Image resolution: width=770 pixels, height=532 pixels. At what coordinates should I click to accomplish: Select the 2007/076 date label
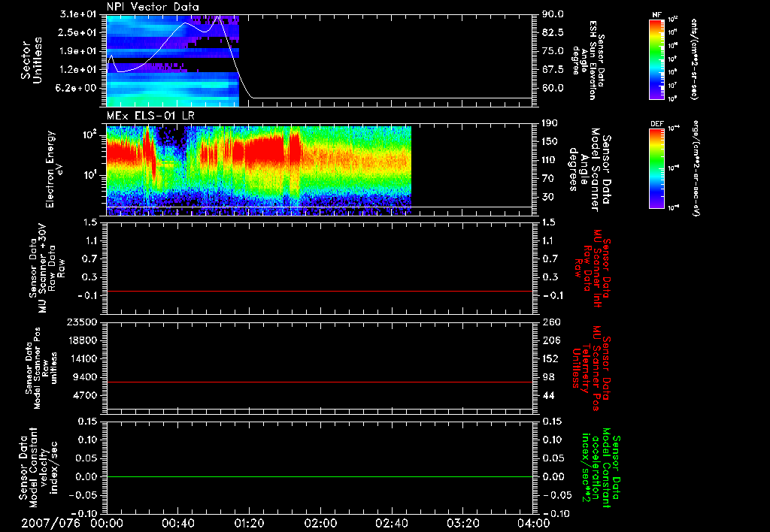50,523
